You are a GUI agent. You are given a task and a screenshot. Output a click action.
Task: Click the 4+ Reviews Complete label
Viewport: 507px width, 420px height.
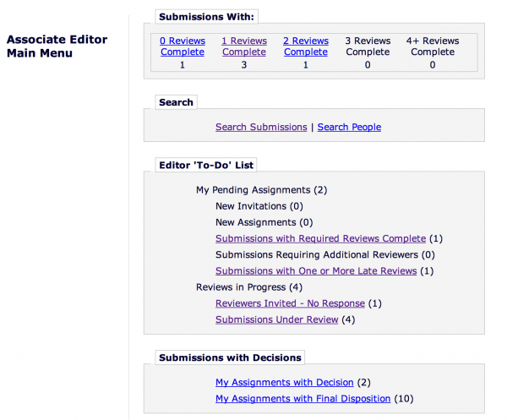[x=432, y=46]
